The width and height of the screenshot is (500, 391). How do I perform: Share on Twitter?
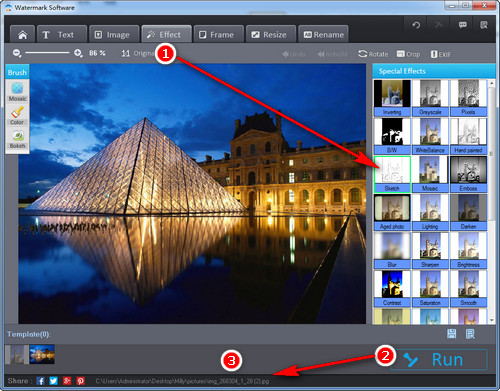[53, 381]
